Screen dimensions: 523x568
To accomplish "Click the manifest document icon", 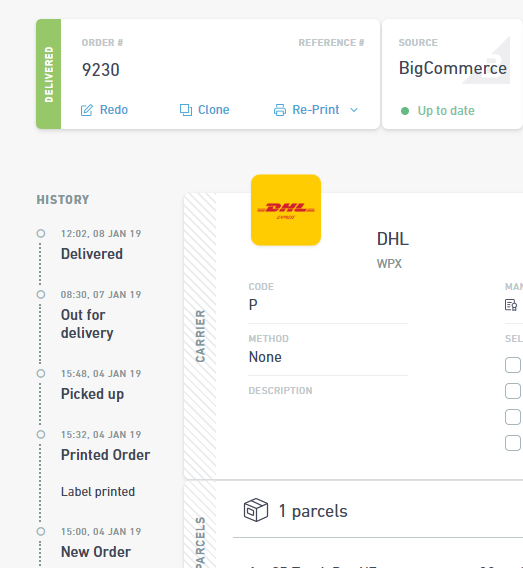I will (x=511, y=305).
